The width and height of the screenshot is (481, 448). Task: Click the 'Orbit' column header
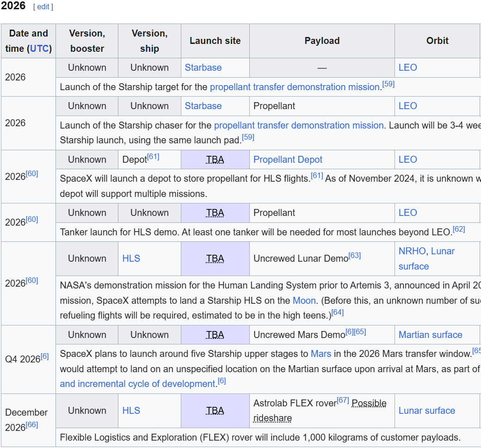tap(438, 41)
